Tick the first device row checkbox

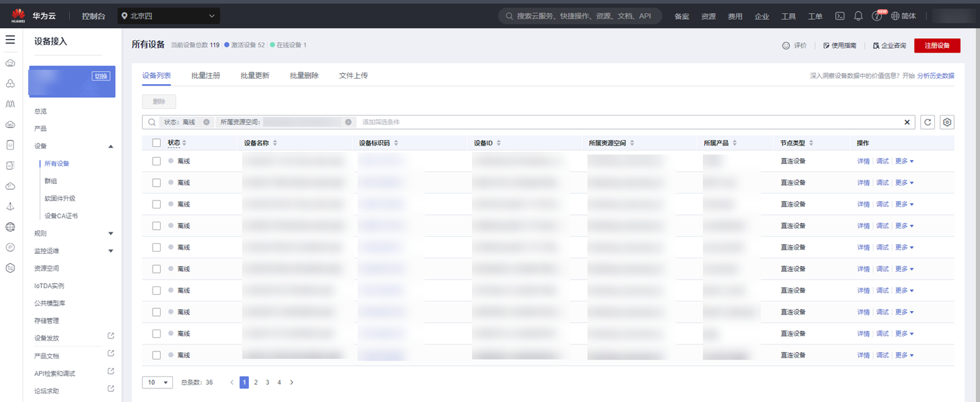(157, 161)
